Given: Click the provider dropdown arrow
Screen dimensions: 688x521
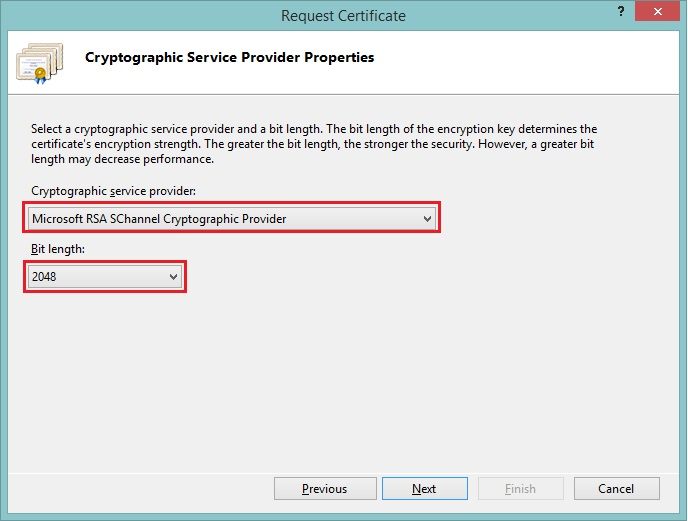Looking at the screenshot, I should (427, 218).
